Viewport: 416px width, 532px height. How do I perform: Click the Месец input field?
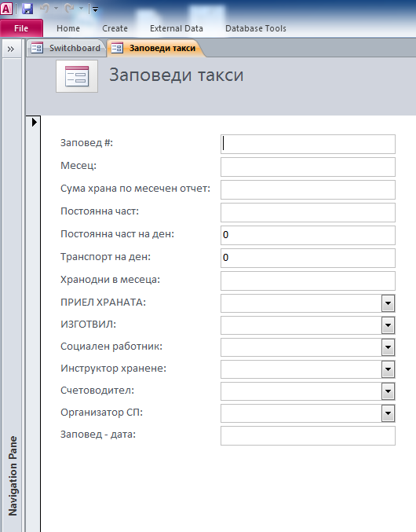coord(308,167)
